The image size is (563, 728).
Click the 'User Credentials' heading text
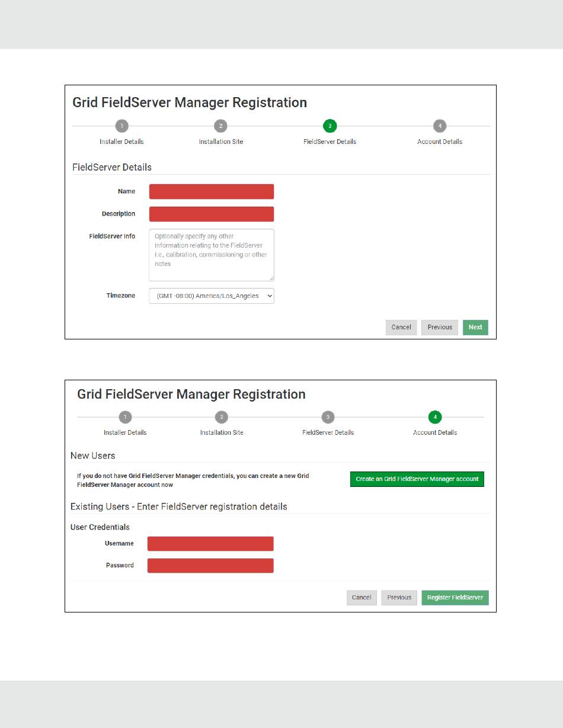coord(100,527)
